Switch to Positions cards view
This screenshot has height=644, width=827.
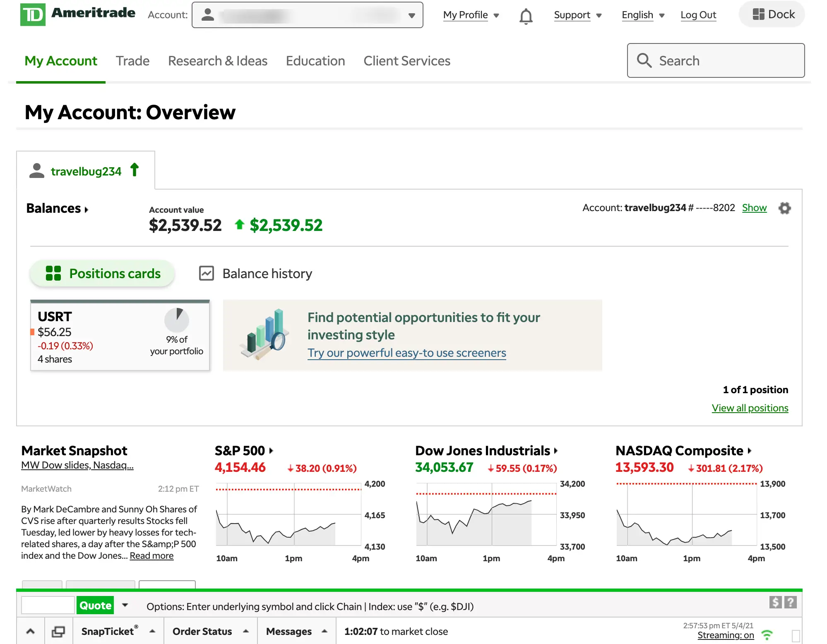pos(102,273)
